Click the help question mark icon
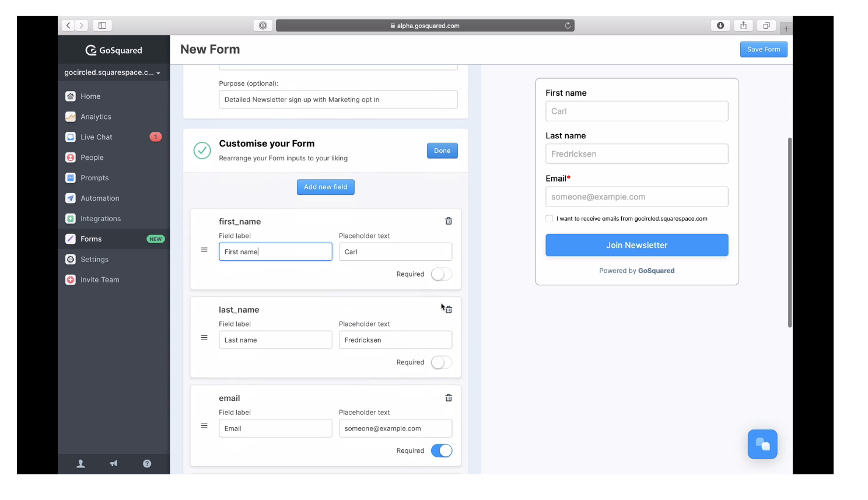Image resolution: width=868 pixels, height=500 pixels. click(147, 464)
